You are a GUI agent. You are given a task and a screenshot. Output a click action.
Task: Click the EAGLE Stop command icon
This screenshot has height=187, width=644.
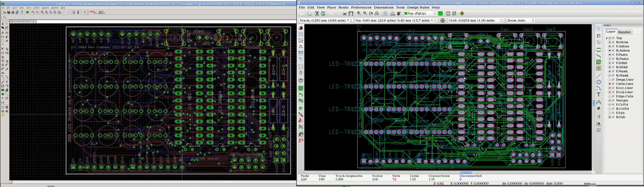point(74,13)
